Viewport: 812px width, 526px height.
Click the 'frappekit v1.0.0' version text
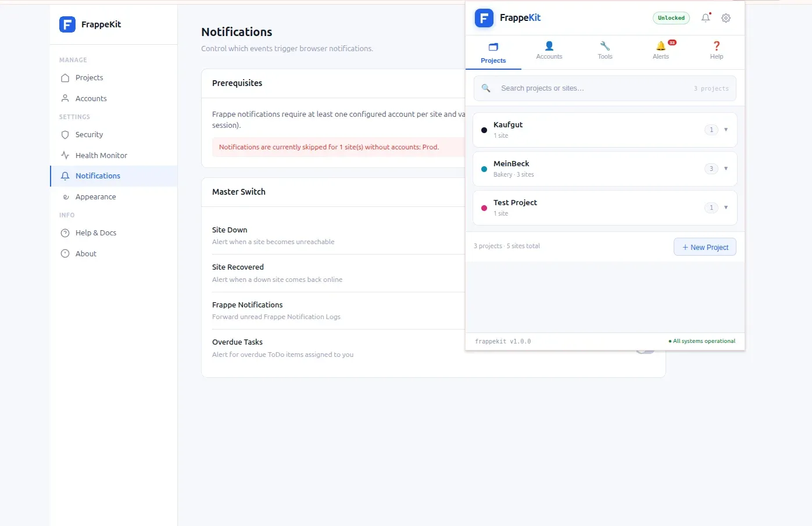tap(503, 342)
